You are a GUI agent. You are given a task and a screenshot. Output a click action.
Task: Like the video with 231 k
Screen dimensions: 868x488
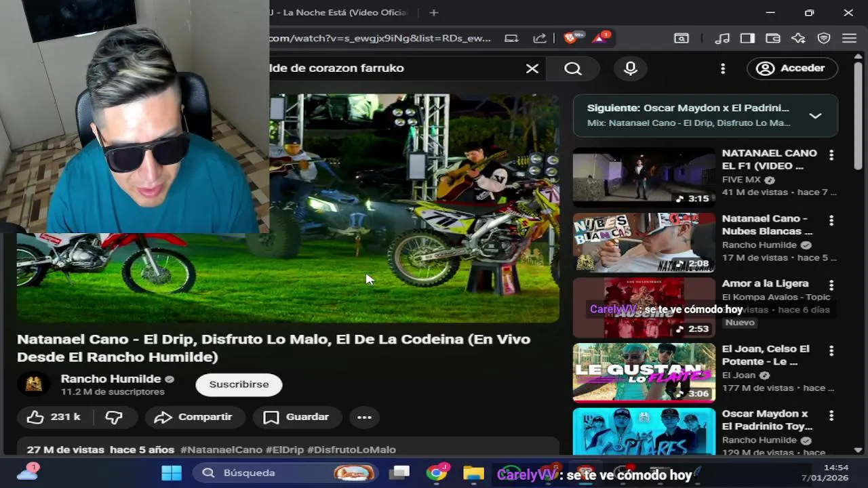click(x=54, y=417)
